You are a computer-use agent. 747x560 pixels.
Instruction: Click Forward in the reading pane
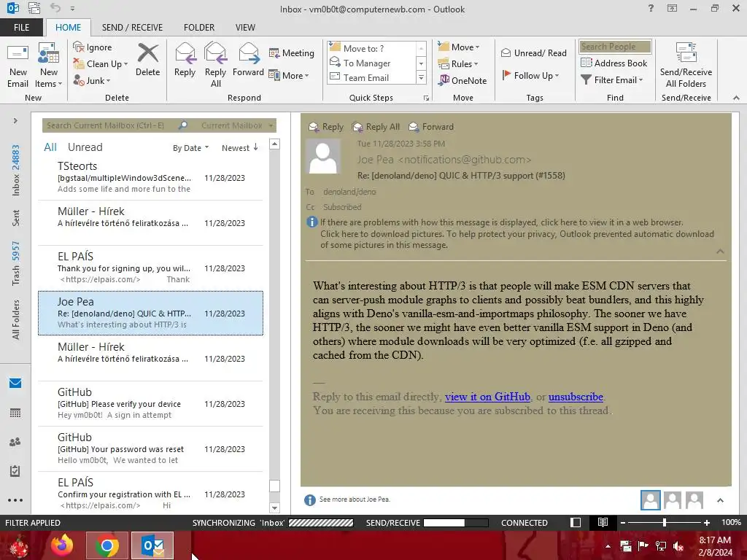(x=431, y=127)
